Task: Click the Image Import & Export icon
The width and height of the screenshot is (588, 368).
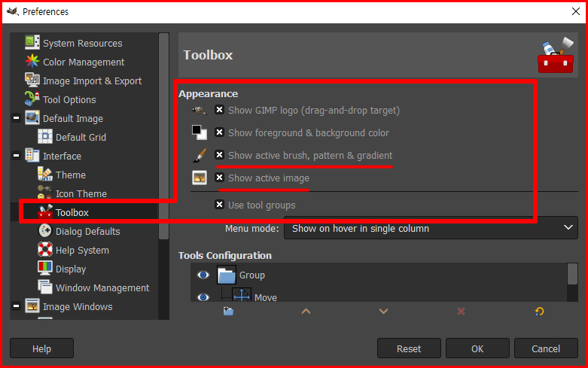Action: point(32,80)
